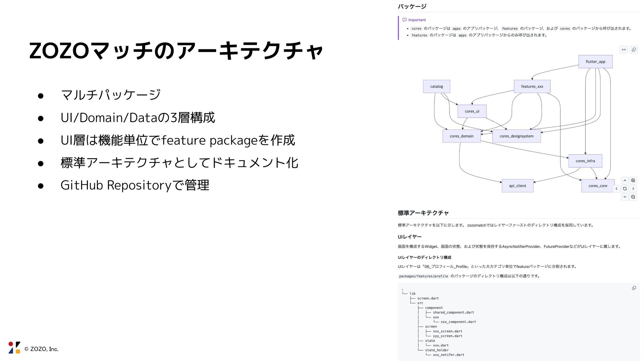Select the cores_designsystem node
644x362 pixels.
pyautogui.click(x=517, y=136)
